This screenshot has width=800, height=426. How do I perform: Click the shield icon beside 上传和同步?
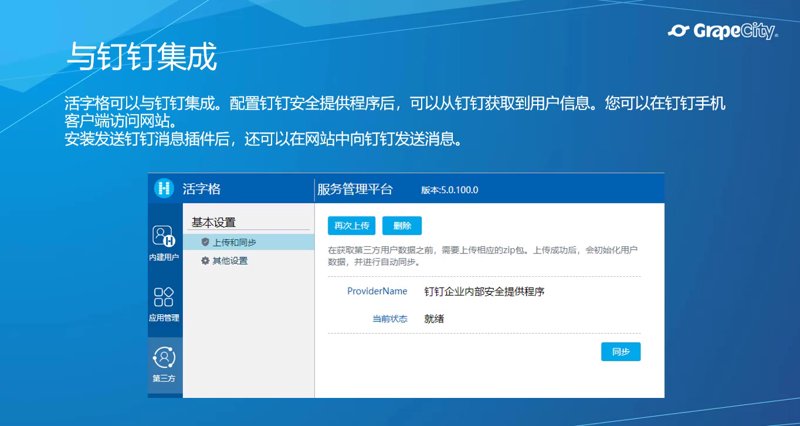[206, 242]
